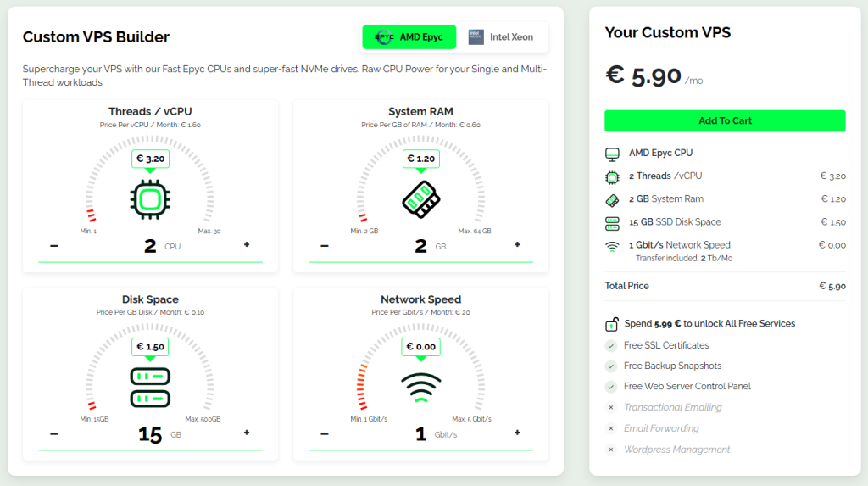Increase the vCPU thread count with plus

[x=247, y=245]
